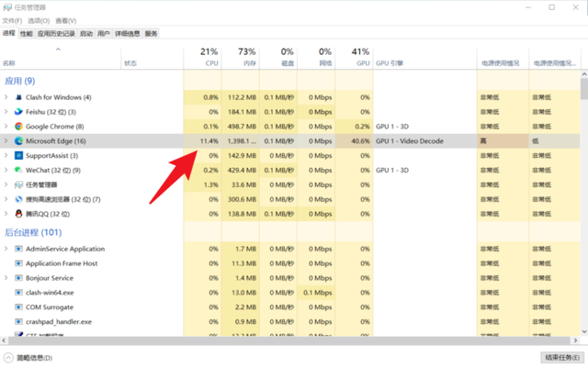Expand the 任务管理器 process group
The image size is (588, 368).
click(6, 184)
